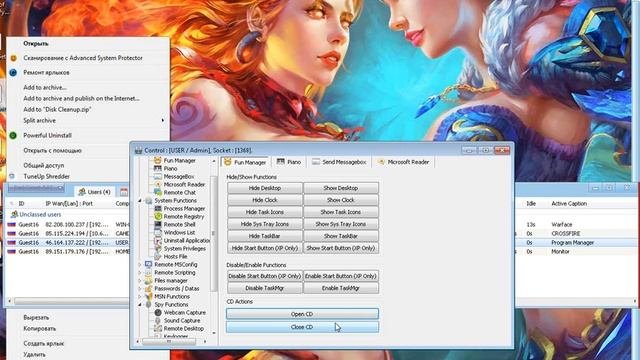Select the System Privileges tree icon
Image resolution: width=640 pixels, height=360 pixels.
click(x=158, y=248)
